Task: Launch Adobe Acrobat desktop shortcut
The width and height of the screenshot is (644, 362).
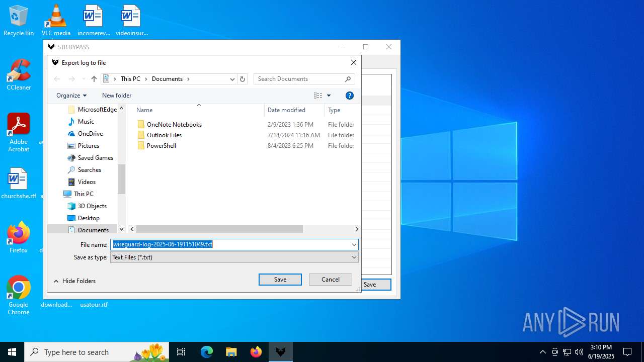Action: click(19, 133)
